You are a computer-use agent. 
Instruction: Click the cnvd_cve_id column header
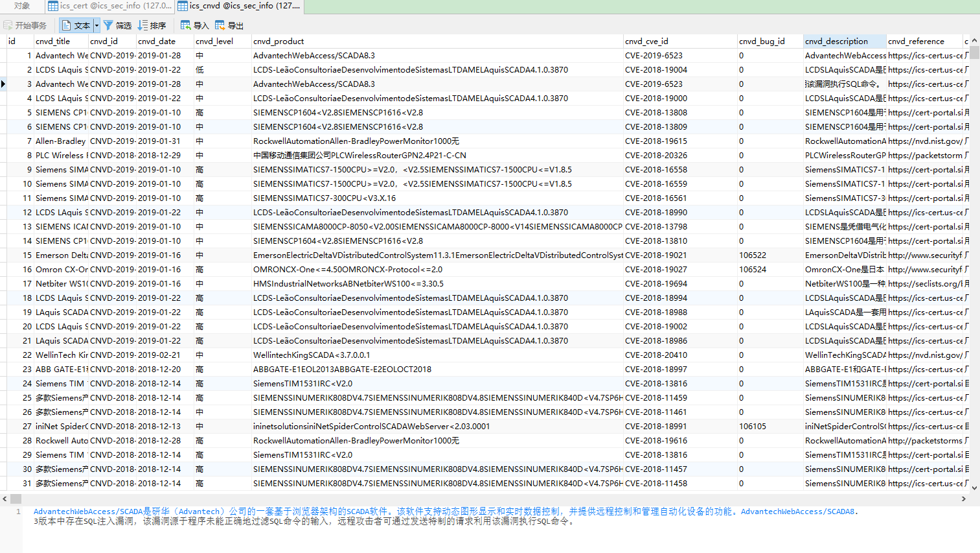(x=680, y=41)
